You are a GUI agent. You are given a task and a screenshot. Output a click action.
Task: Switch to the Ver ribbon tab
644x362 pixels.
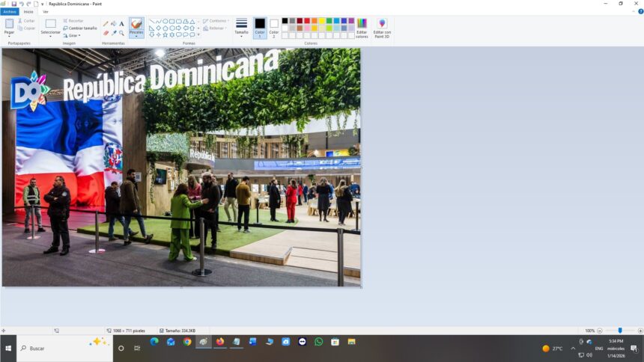[x=46, y=12]
